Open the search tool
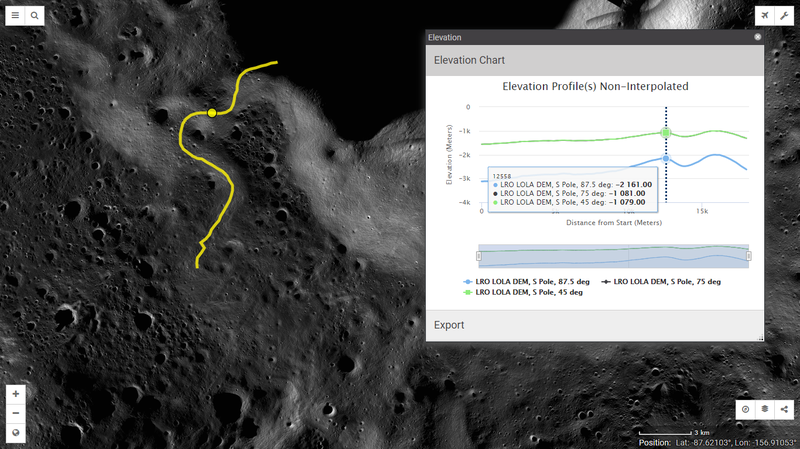Image resolution: width=800 pixels, height=449 pixels. coord(34,16)
